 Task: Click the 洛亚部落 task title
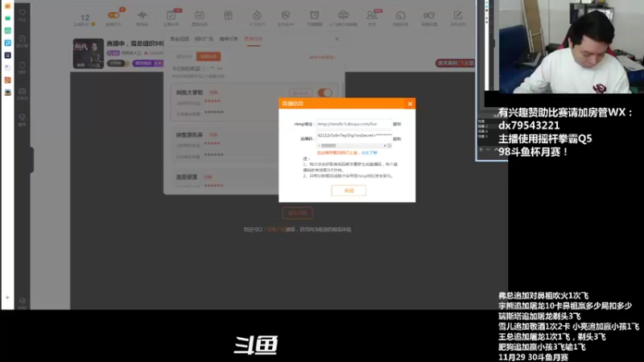pos(187,177)
